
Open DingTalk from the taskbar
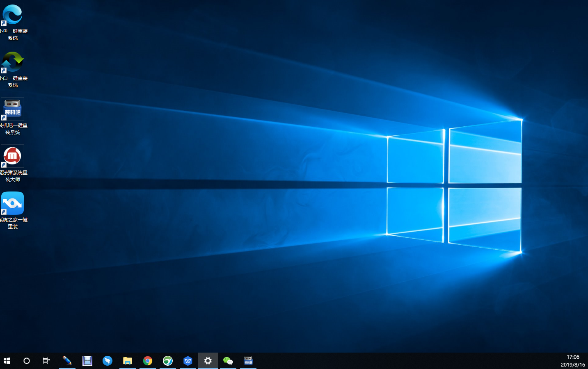(x=107, y=361)
